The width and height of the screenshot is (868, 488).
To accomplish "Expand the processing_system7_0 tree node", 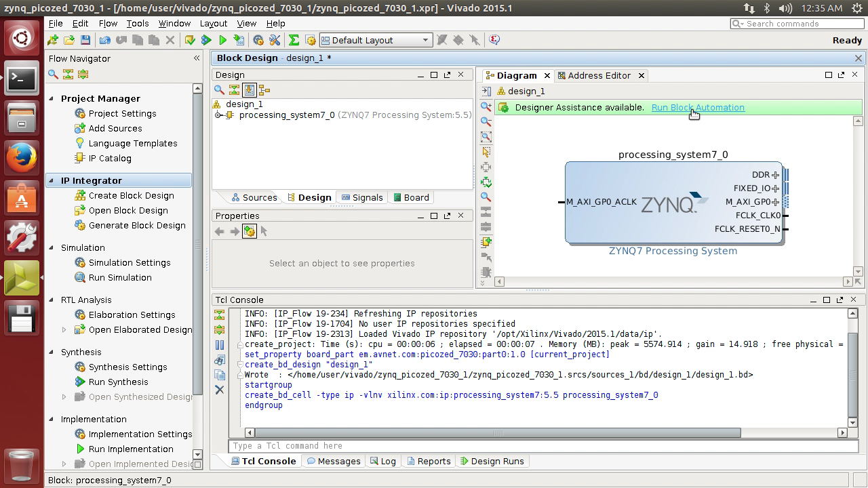I will [x=219, y=115].
